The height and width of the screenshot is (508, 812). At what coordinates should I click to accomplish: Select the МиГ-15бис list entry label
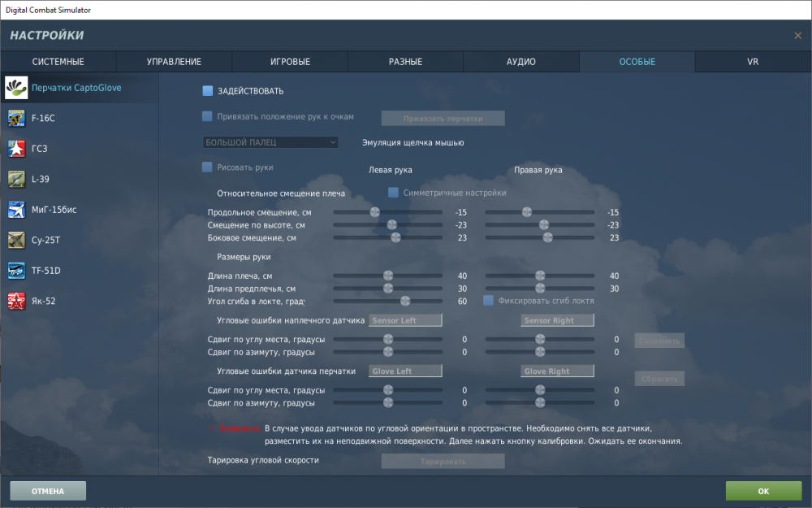click(x=54, y=210)
